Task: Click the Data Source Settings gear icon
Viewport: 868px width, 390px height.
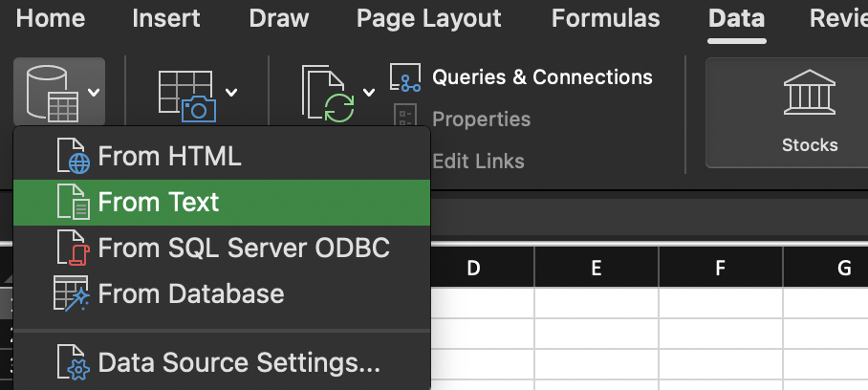Action: [74, 362]
